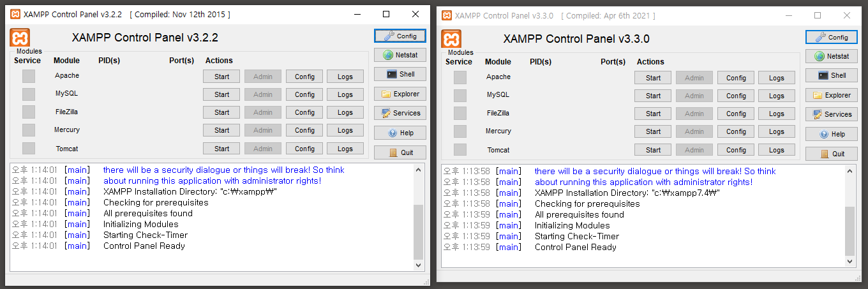The width and height of the screenshot is (868, 289).
Task: Open Config in v3.2.2 right panel
Action: (400, 36)
